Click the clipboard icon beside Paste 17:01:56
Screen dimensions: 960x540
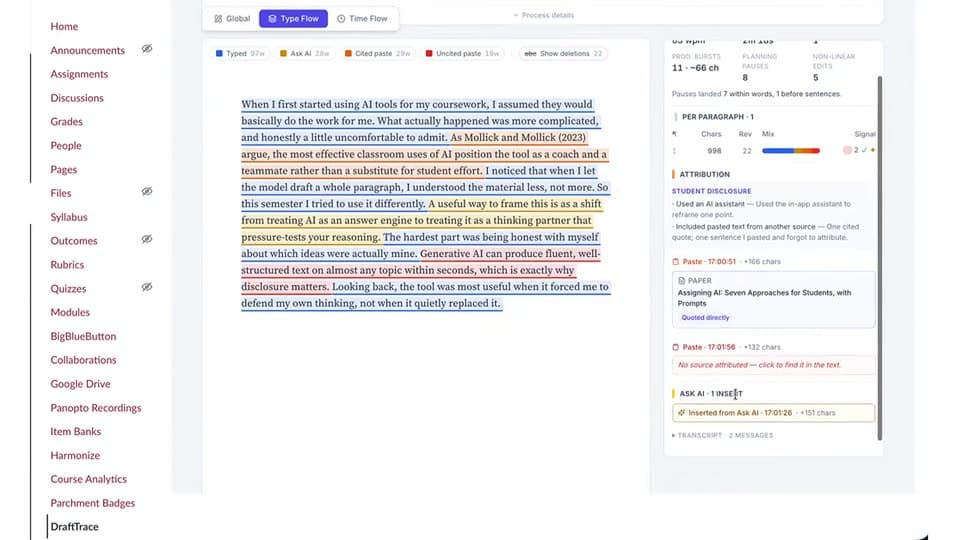click(676, 347)
